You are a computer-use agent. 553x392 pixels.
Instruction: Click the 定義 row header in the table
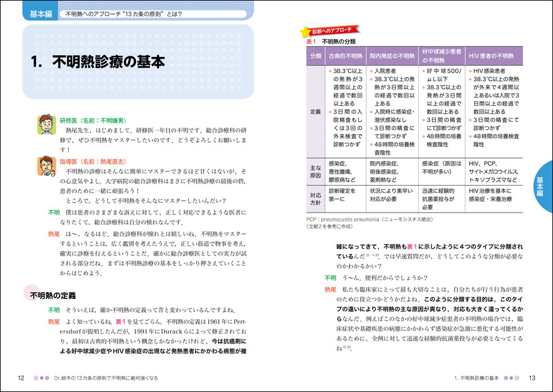[315, 111]
